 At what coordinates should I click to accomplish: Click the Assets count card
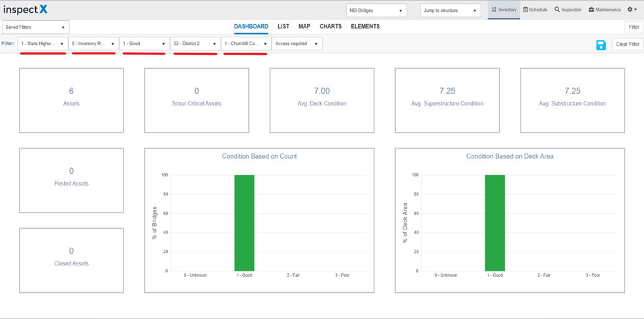(x=71, y=100)
